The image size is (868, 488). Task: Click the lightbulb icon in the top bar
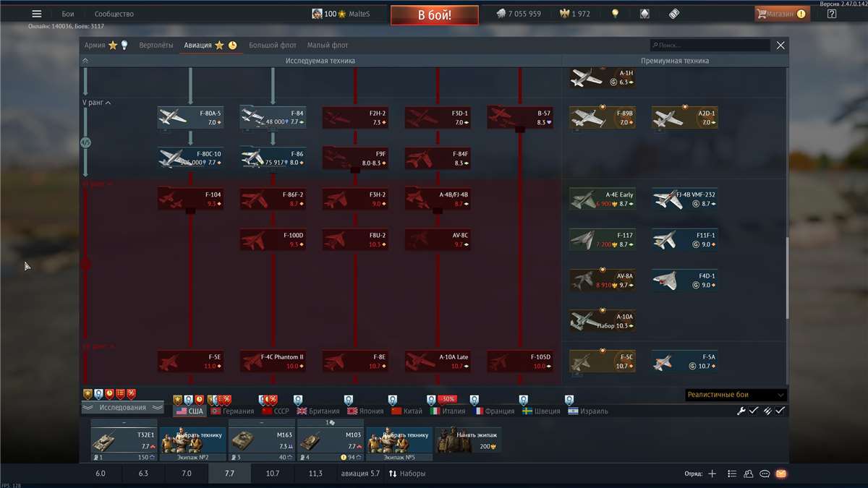coord(615,13)
